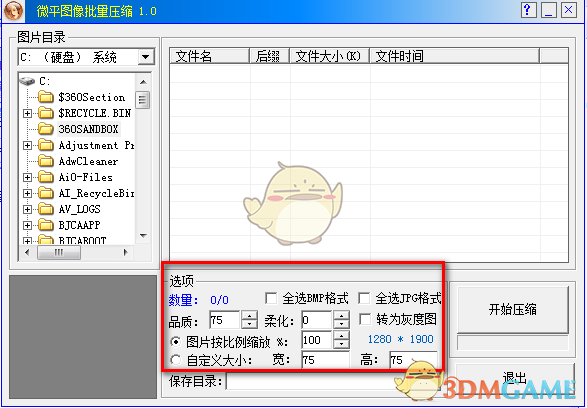Image resolution: width=587 pixels, height=408 pixels.
Task: Enable 全选JPG格式 checkbox
Action: tap(364, 298)
